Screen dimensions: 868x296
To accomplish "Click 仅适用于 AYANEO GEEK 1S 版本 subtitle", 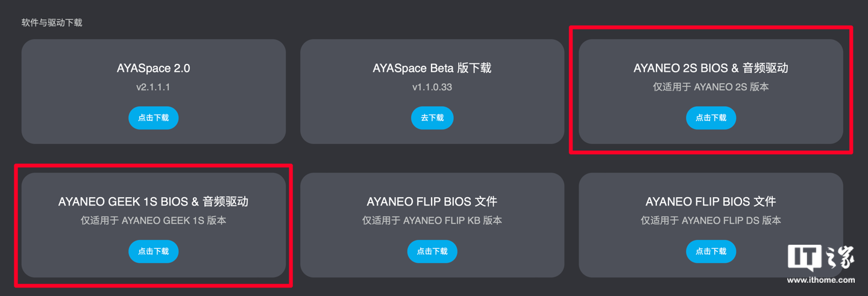I will coord(153,221).
